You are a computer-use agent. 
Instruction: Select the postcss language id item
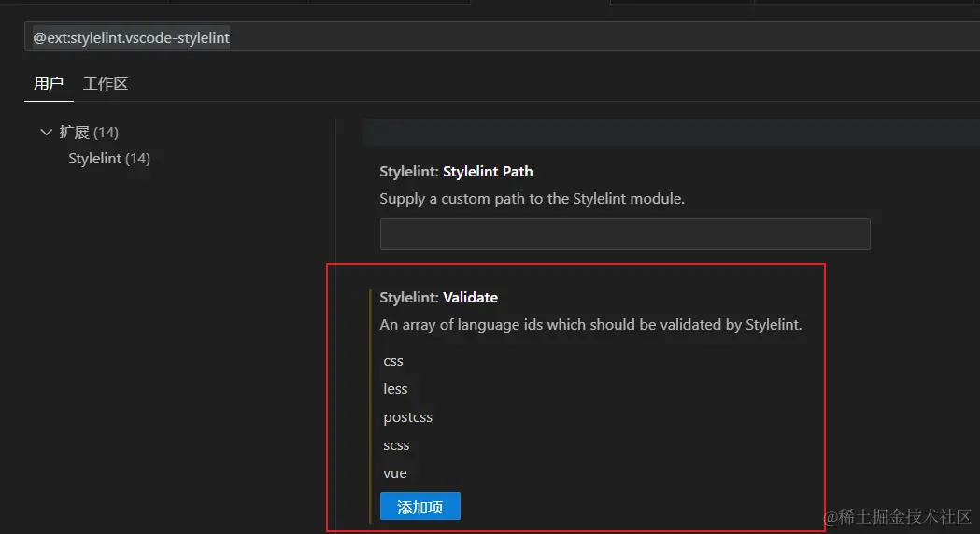[407, 417]
